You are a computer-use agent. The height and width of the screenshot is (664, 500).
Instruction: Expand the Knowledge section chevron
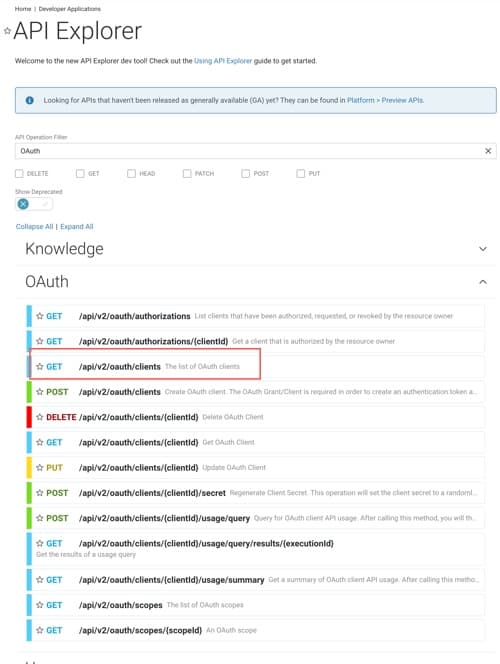[x=483, y=249]
